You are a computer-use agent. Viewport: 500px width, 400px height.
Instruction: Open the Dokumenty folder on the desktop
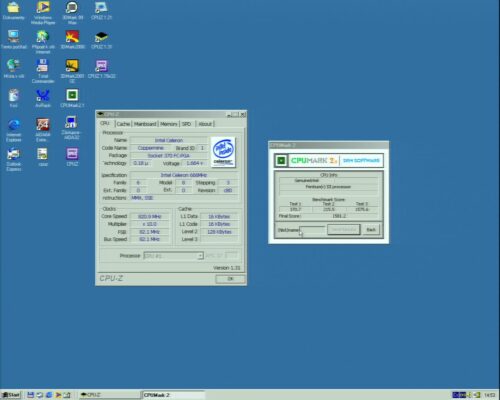[x=13, y=11]
